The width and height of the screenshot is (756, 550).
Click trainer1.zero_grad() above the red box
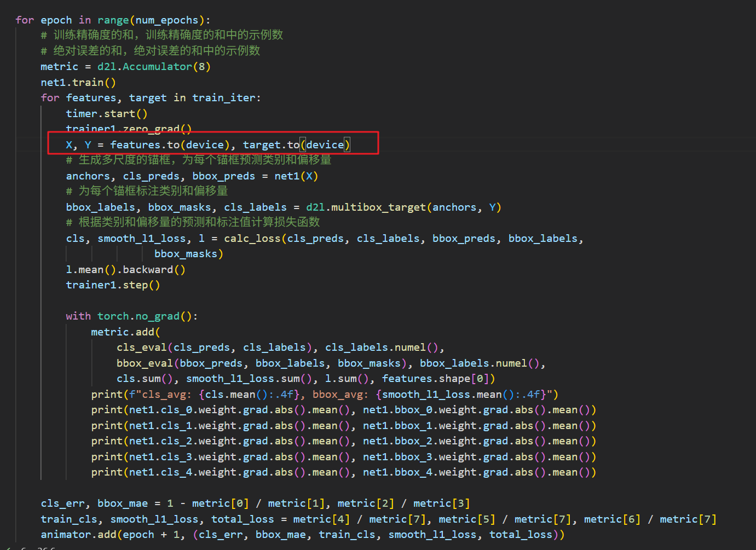[129, 129]
